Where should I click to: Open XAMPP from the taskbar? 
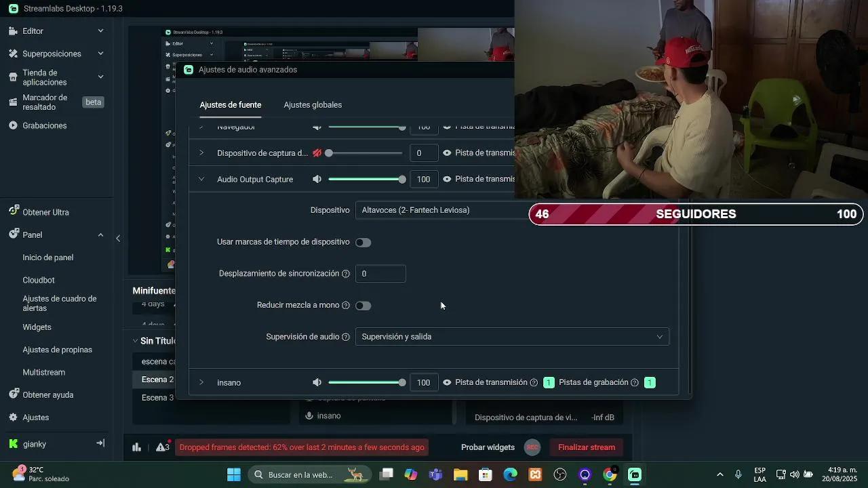[x=535, y=474]
